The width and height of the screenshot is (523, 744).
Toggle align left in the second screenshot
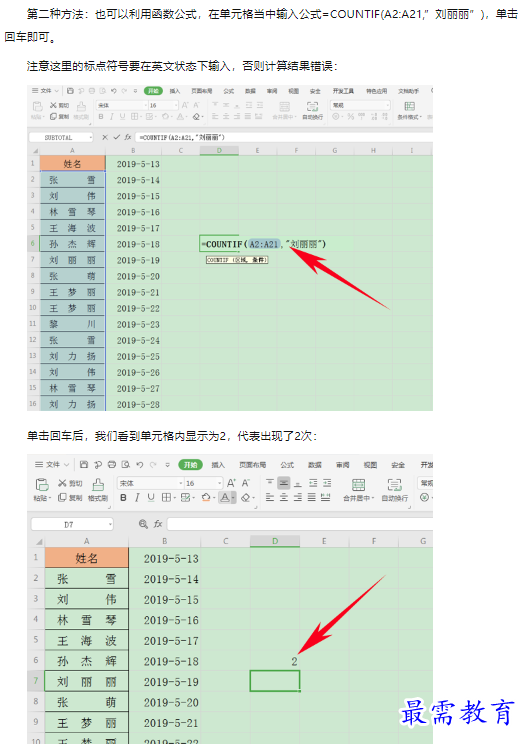[x=270, y=497]
